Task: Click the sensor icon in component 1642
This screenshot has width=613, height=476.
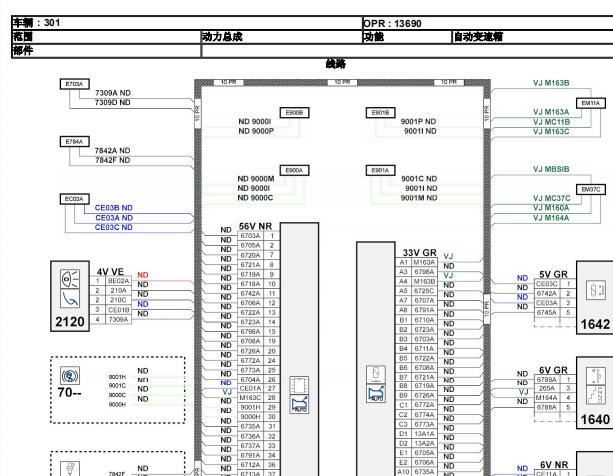Action: pyautogui.click(x=596, y=291)
